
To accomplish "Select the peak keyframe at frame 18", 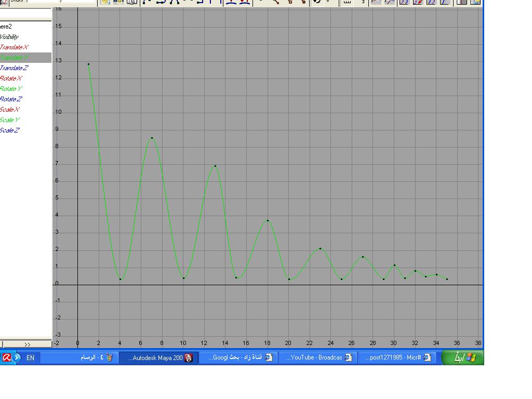I will click(268, 220).
